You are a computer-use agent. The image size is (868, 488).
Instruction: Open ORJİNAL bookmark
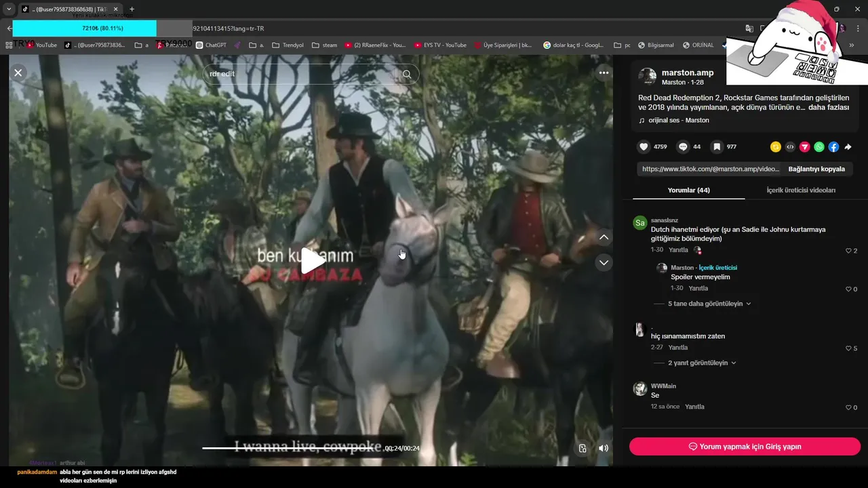point(698,45)
